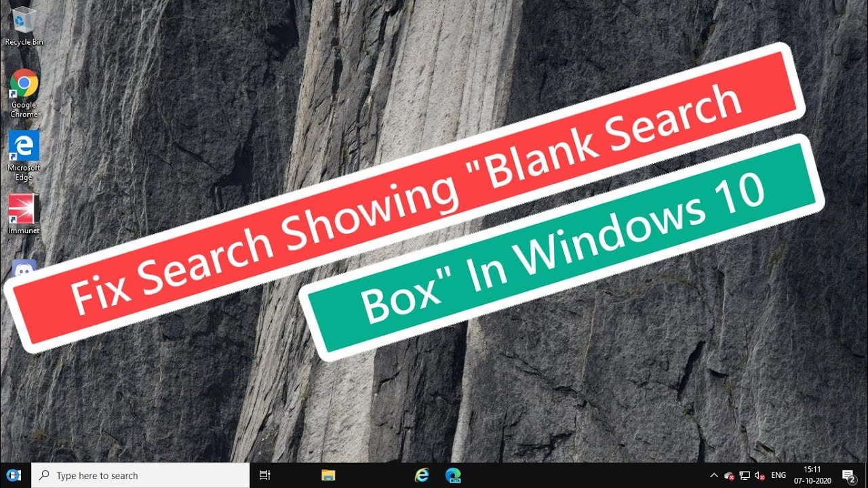The image size is (868, 488).
Task: Open the Action Center notifications icon
Action: tap(848, 476)
